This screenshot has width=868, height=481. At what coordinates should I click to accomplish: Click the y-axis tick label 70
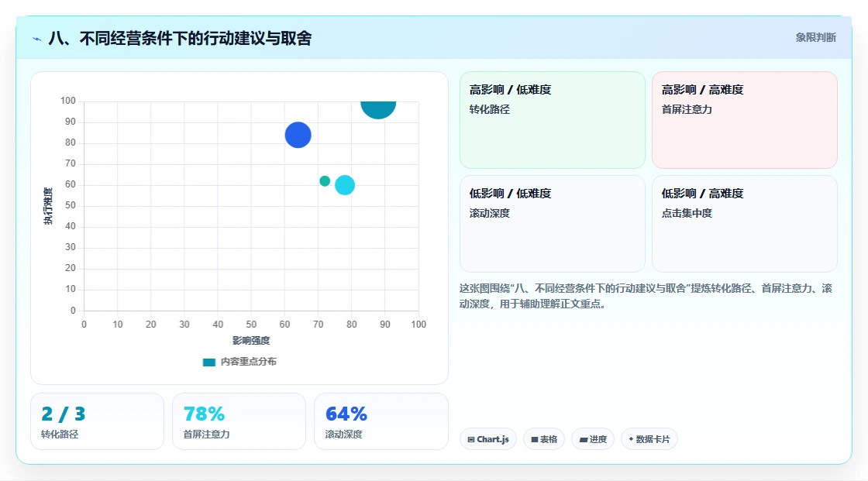pyautogui.click(x=71, y=163)
